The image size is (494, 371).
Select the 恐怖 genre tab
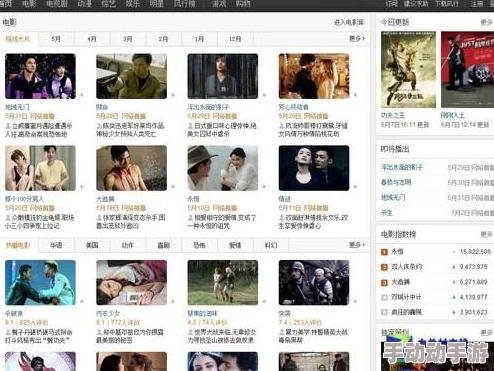point(199,245)
